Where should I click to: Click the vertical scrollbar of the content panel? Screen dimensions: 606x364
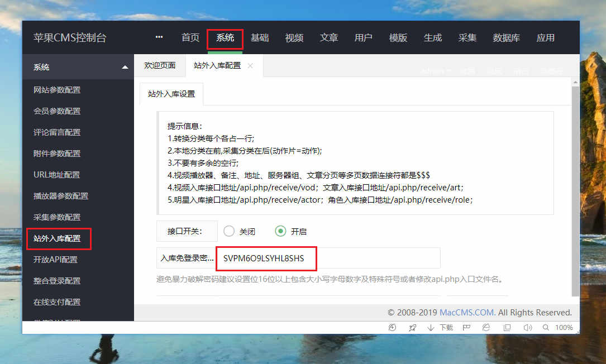click(575, 190)
